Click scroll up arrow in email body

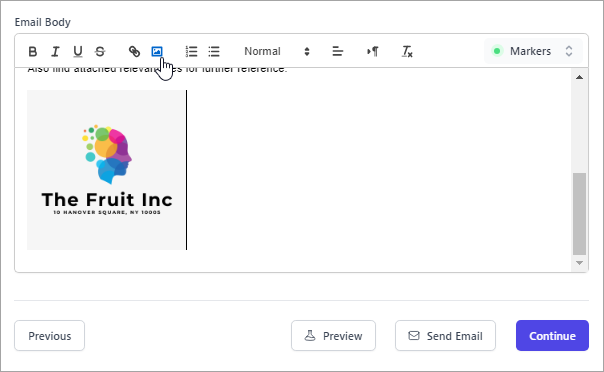click(579, 77)
